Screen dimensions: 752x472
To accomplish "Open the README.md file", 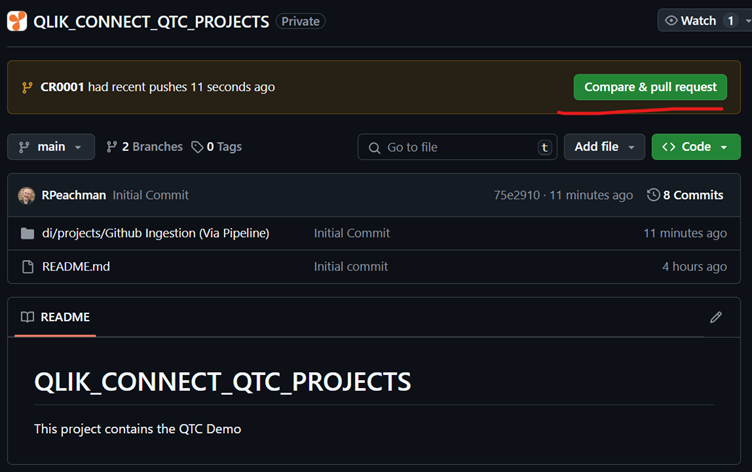I will [x=76, y=267].
